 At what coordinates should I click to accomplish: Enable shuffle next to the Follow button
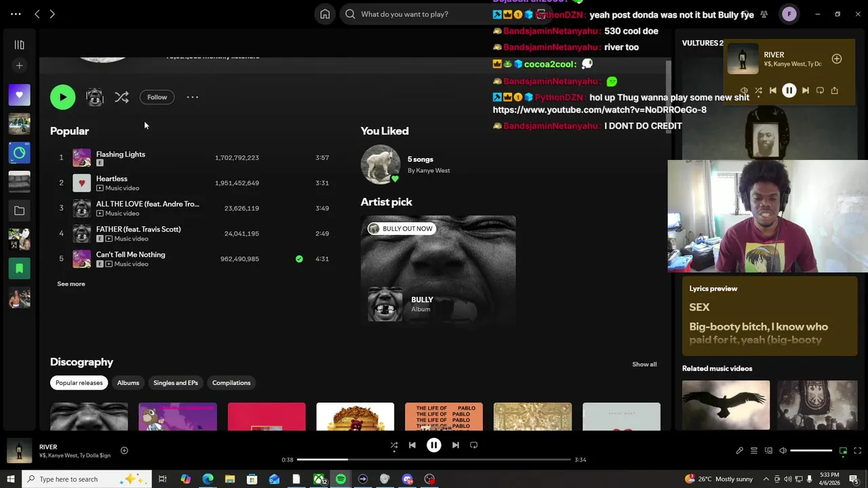[121, 98]
